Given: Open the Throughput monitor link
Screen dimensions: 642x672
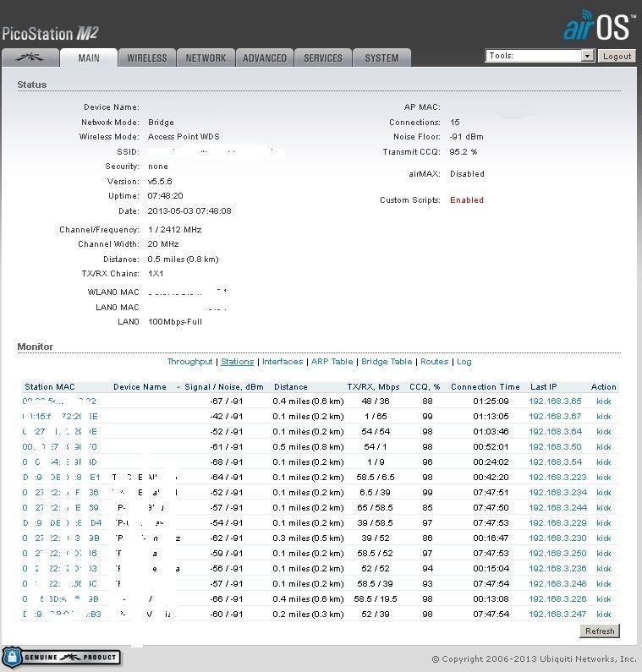Looking at the screenshot, I should (x=189, y=362).
